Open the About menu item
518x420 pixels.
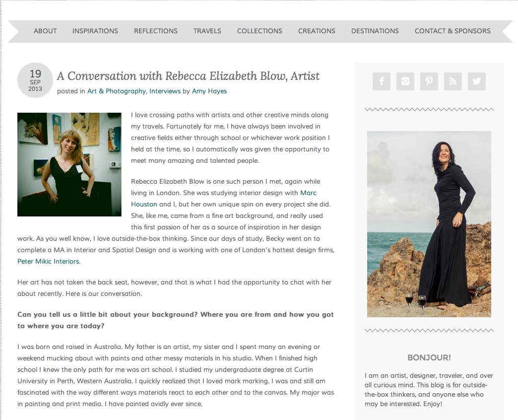(45, 31)
